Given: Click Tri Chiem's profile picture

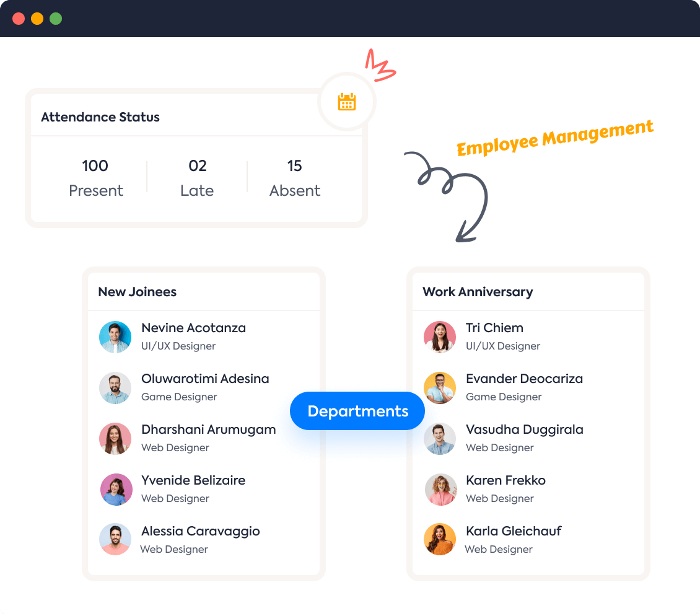Looking at the screenshot, I should pyautogui.click(x=440, y=337).
